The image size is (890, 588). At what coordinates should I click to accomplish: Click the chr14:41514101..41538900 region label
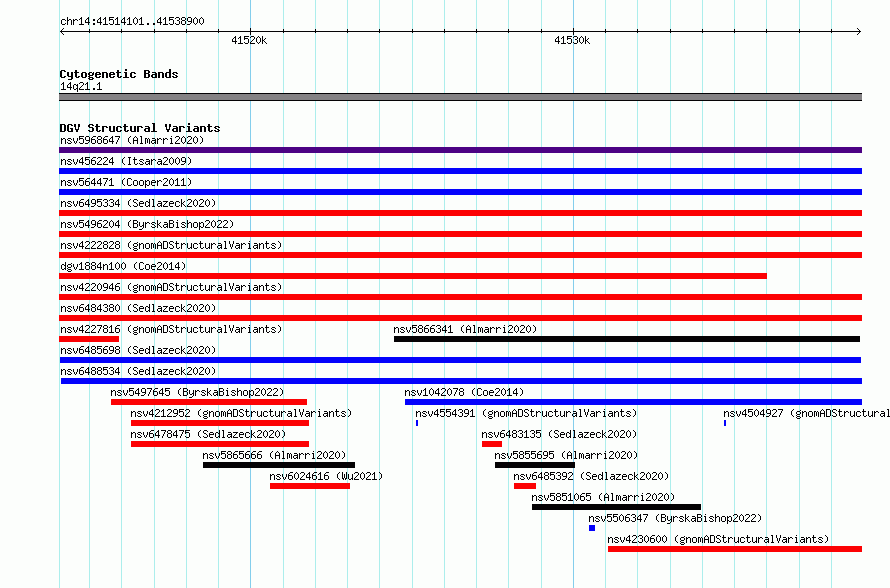(132, 21)
